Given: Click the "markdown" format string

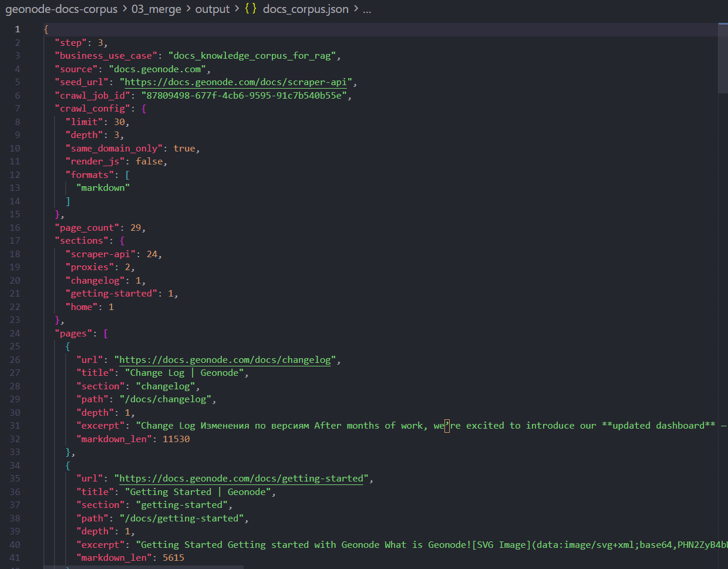Looking at the screenshot, I should (x=103, y=188).
